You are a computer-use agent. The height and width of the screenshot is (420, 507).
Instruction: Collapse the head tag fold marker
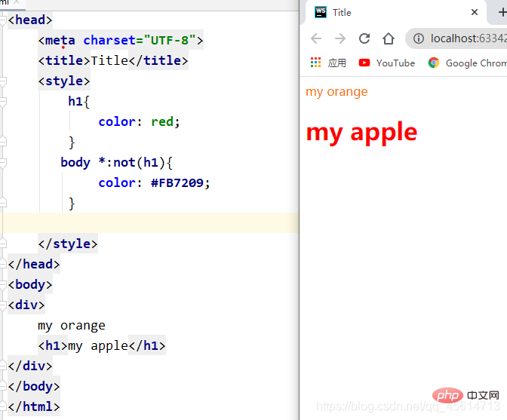(x=3, y=20)
